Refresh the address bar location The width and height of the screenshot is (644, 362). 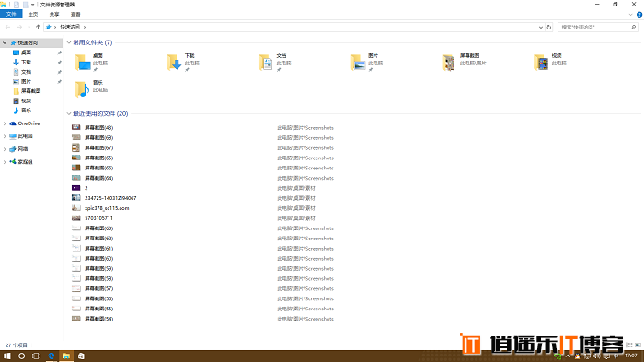tap(549, 27)
